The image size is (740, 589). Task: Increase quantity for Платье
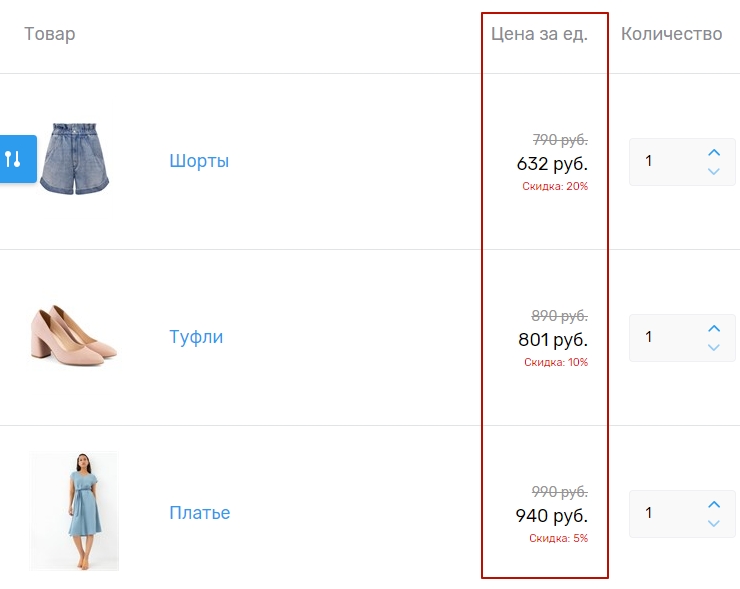pos(714,504)
